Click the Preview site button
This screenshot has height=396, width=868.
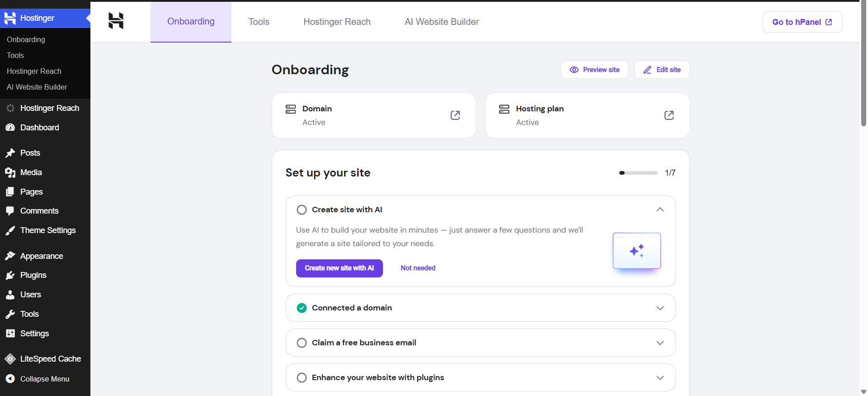tap(594, 70)
